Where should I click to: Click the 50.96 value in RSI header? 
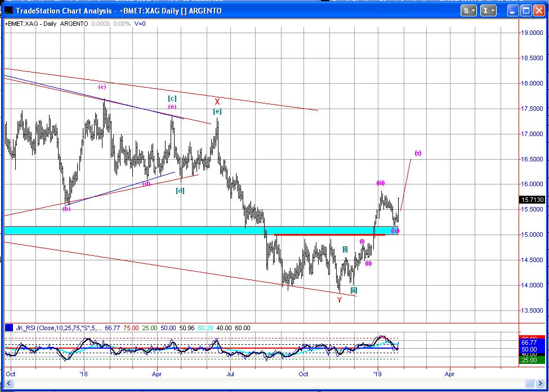pyautogui.click(x=186, y=328)
